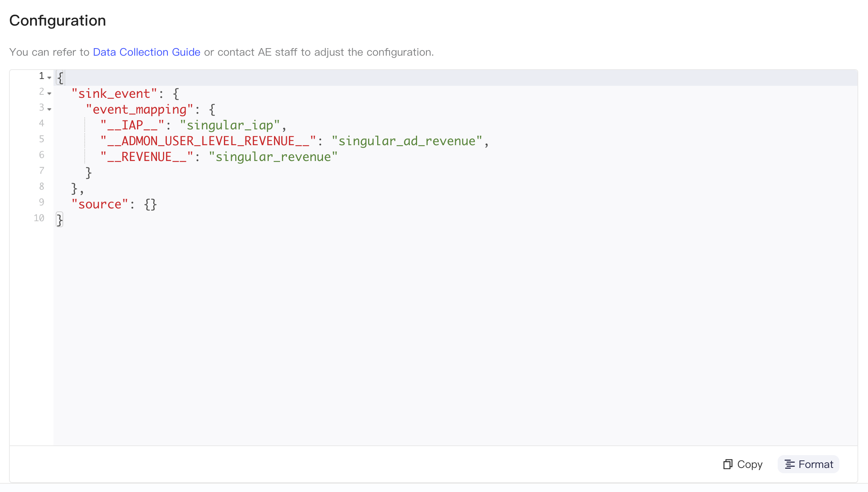Click the "__REVENUE__" key
868x492 pixels.
coord(147,157)
